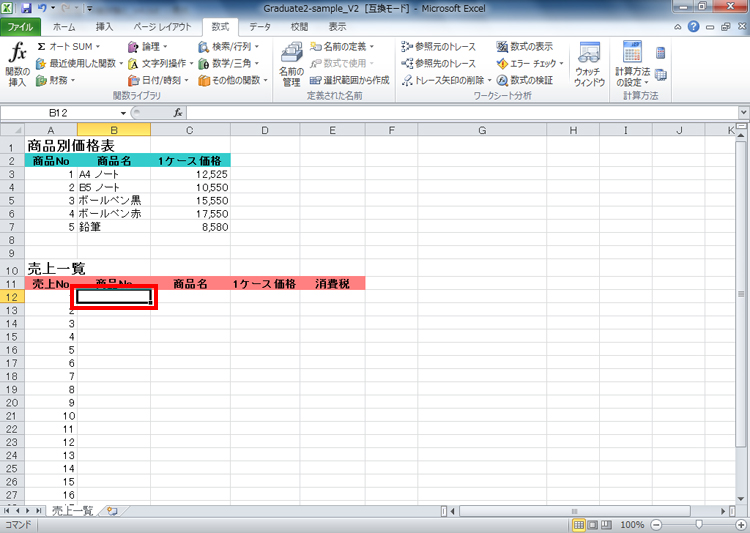Switch to the Home (ホーム) tab

[64, 27]
